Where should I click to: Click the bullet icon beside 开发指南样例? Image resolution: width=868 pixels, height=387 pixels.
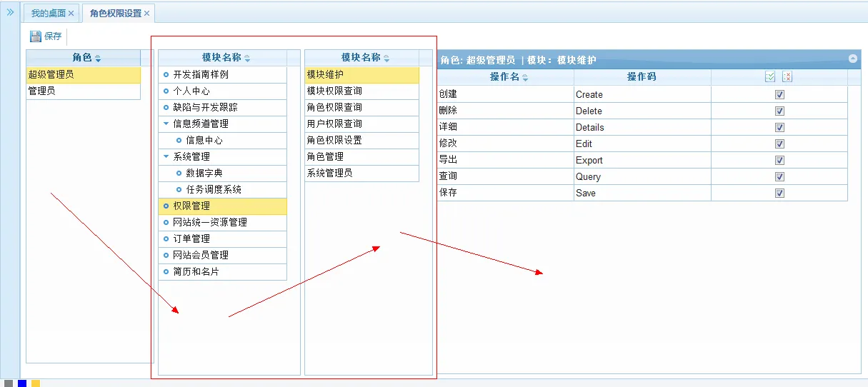click(166, 74)
